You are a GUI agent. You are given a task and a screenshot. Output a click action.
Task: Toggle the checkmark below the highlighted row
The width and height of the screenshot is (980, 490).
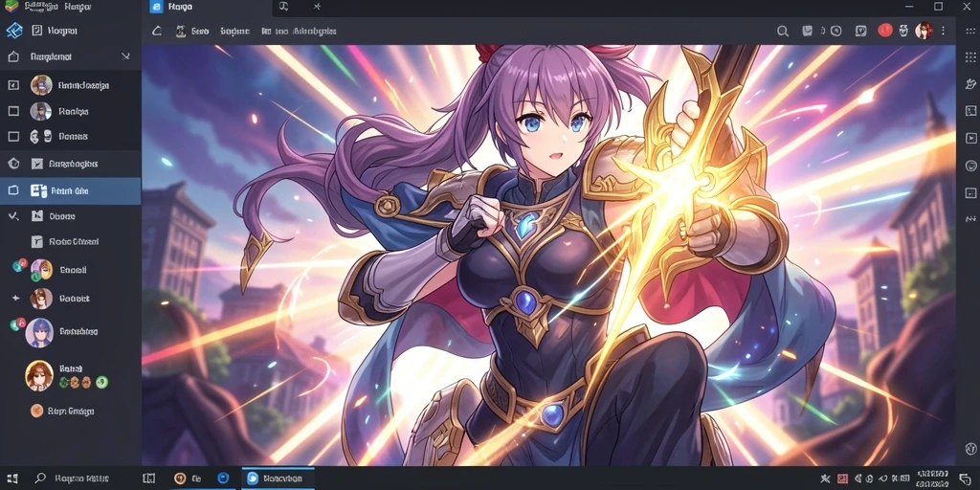13,216
